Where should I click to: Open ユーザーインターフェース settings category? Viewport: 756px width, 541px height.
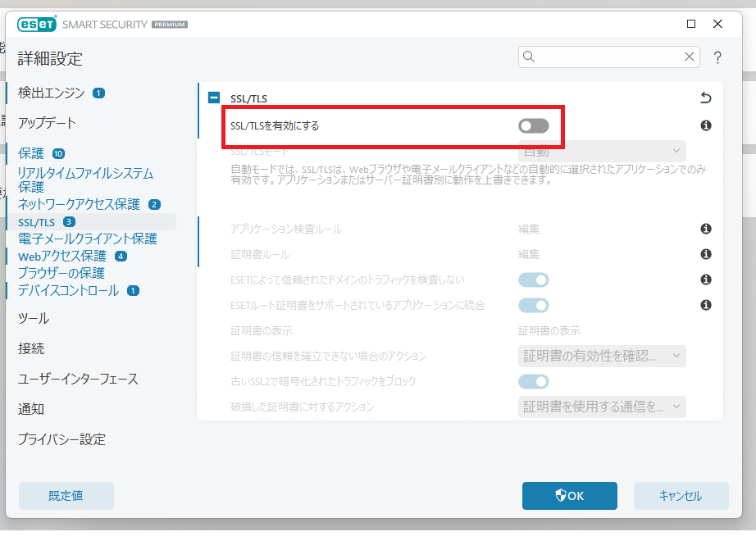tap(78, 379)
